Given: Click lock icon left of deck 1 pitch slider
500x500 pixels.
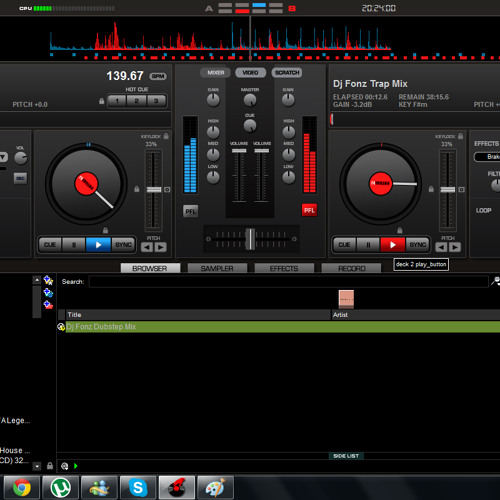Looking at the screenshot, I should (x=137, y=189).
